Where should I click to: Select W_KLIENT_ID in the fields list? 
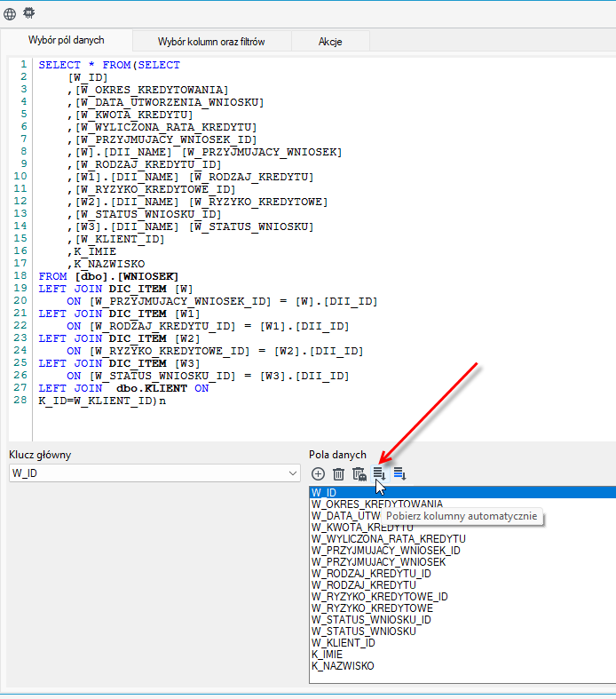pos(462,643)
